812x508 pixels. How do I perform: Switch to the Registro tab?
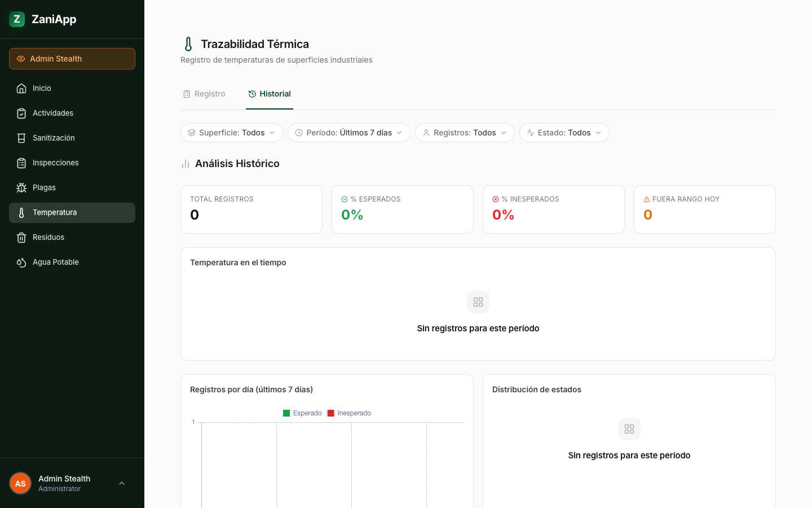(x=204, y=94)
